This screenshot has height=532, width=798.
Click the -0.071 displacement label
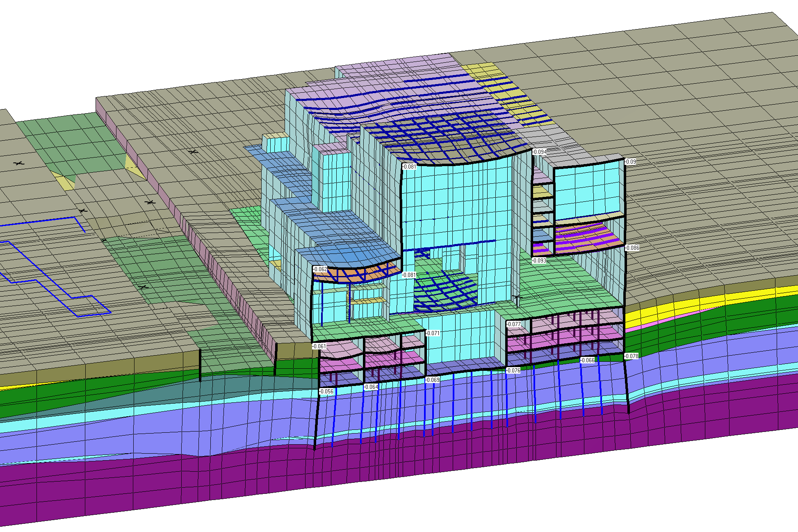[x=433, y=333]
